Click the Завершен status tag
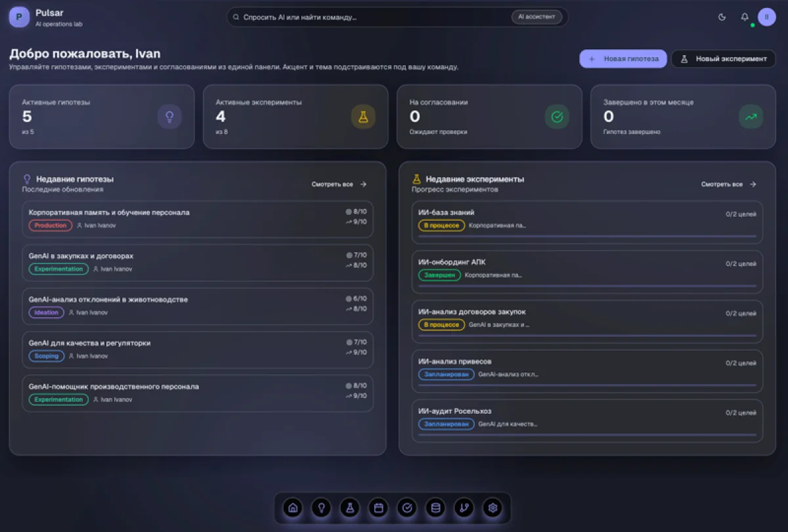 tap(439, 275)
